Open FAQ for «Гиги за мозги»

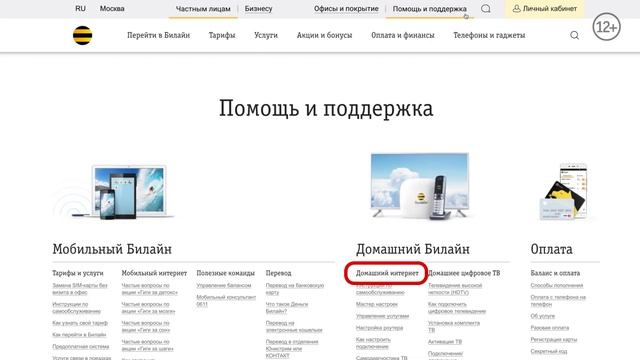point(148,308)
